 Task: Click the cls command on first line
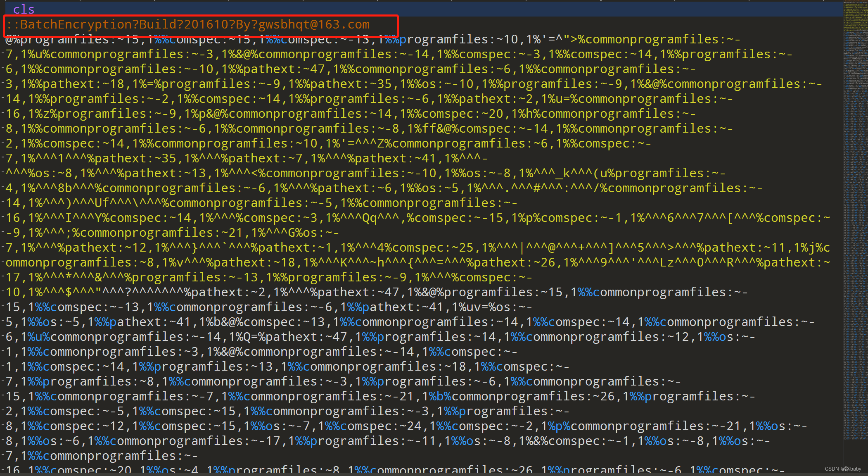tap(24, 9)
